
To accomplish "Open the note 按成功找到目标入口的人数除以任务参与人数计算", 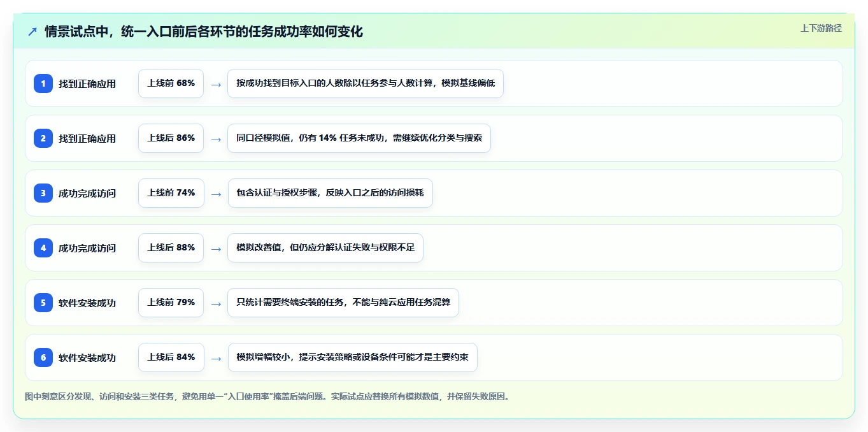I will 366,83.
